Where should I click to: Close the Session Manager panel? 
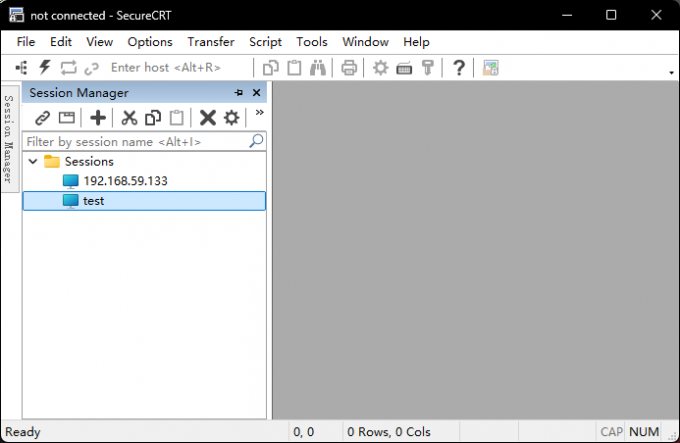click(x=256, y=92)
